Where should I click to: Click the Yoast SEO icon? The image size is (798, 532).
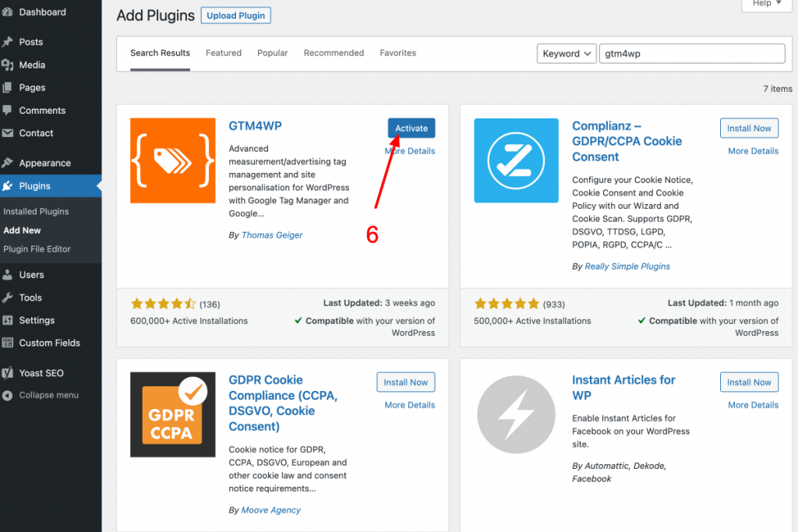7,373
